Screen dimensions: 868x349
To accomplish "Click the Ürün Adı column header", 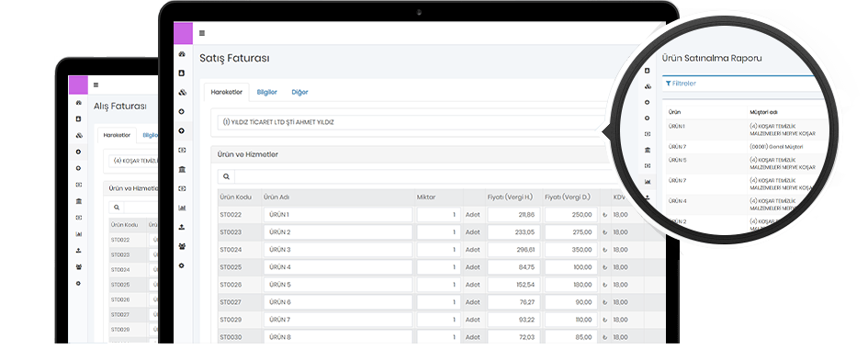I will (277, 197).
